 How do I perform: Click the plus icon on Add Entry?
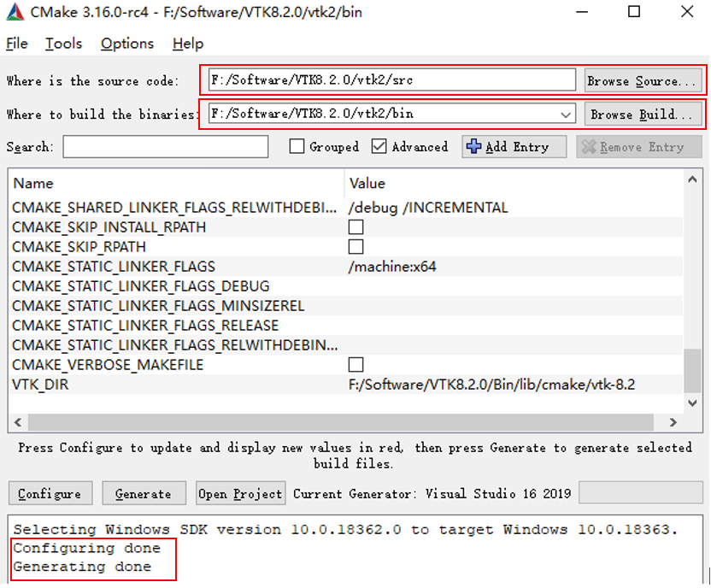473,146
